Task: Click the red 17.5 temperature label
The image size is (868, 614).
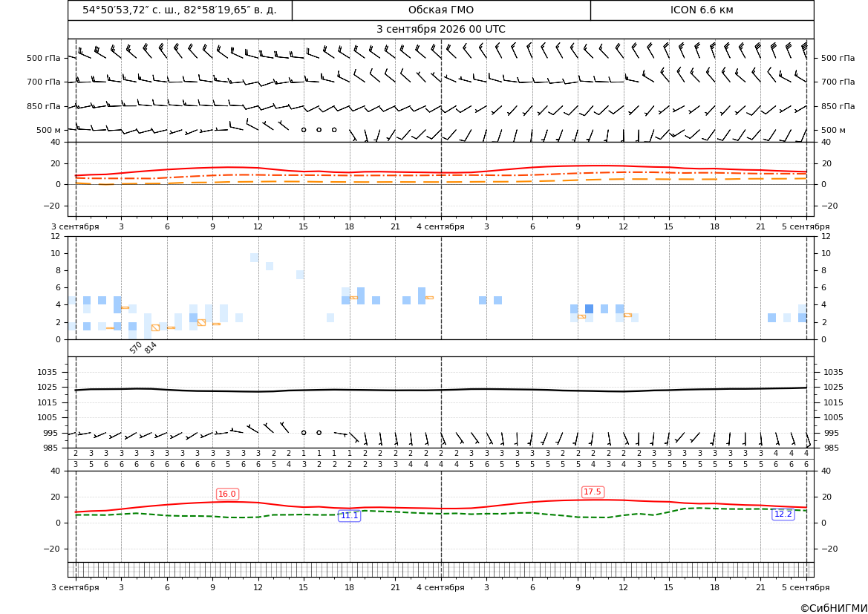Action: click(593, 491)
